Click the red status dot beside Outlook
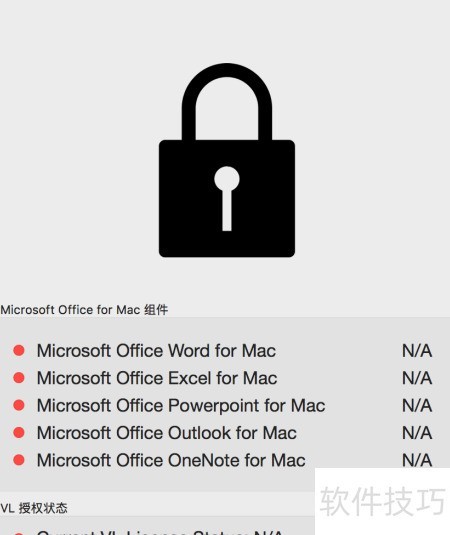Viewport: 450px width, 535px height. [19, 433]
